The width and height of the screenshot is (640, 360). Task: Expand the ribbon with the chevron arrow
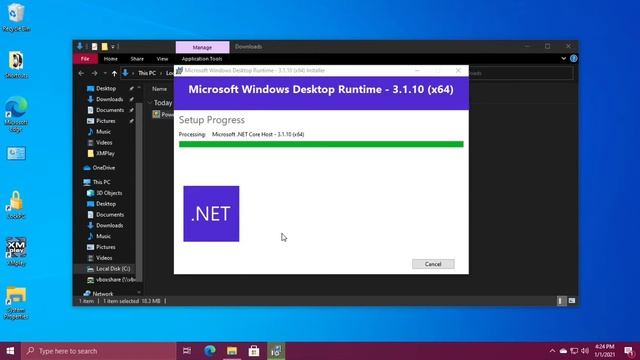564,59
